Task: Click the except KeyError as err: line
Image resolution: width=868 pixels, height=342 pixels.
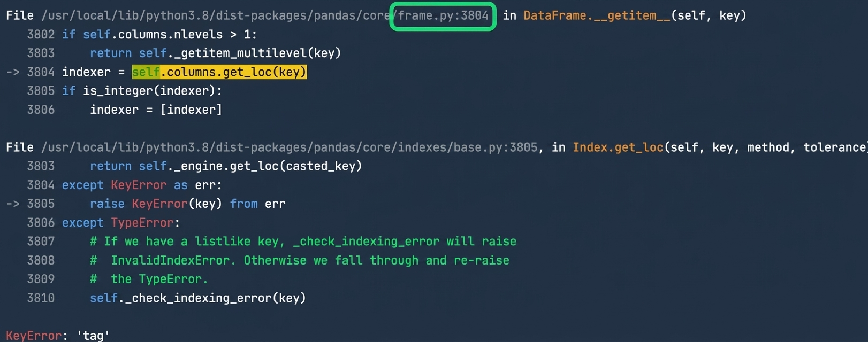Action: pyautogui.click(x=142, y=185)
